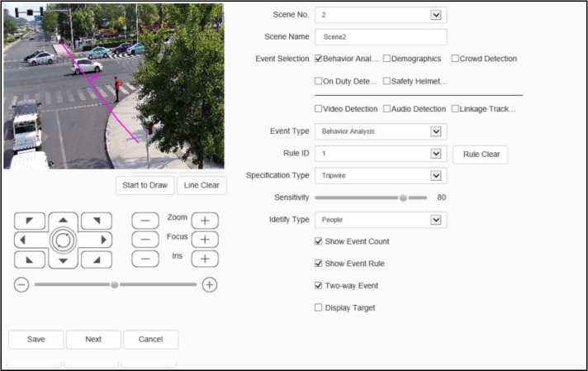The height and width of the screenshot is (371, 588).
Task: Adjust the Sensitivity slider handle
Action: pos(403,197)
